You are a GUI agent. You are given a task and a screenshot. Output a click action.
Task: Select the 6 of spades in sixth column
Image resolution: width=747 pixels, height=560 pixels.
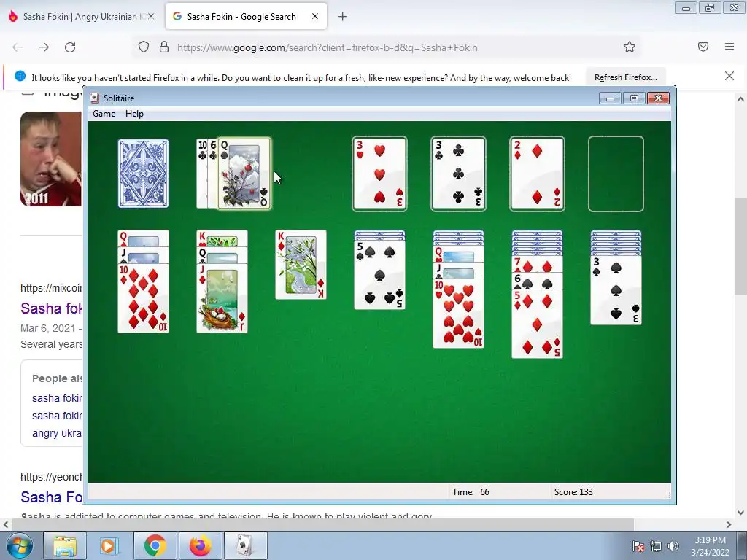click(x=537, y=281)
